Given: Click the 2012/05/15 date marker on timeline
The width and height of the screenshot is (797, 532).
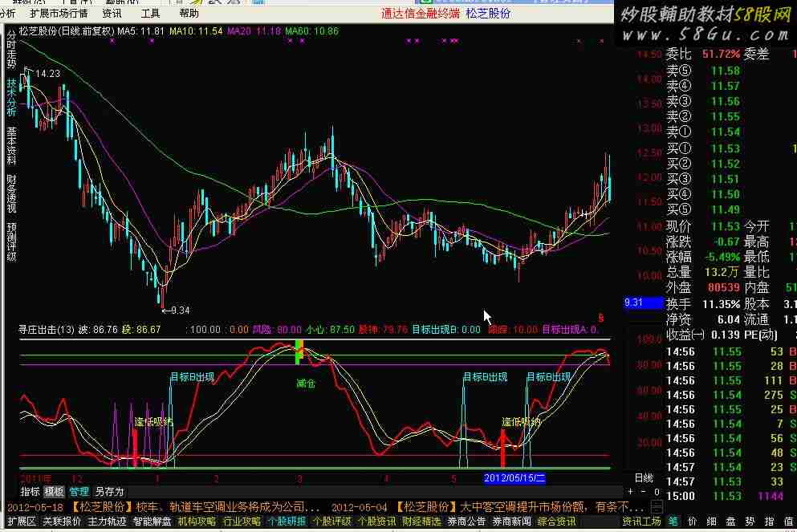Looking at the screenshot, I should pos(514,477).
